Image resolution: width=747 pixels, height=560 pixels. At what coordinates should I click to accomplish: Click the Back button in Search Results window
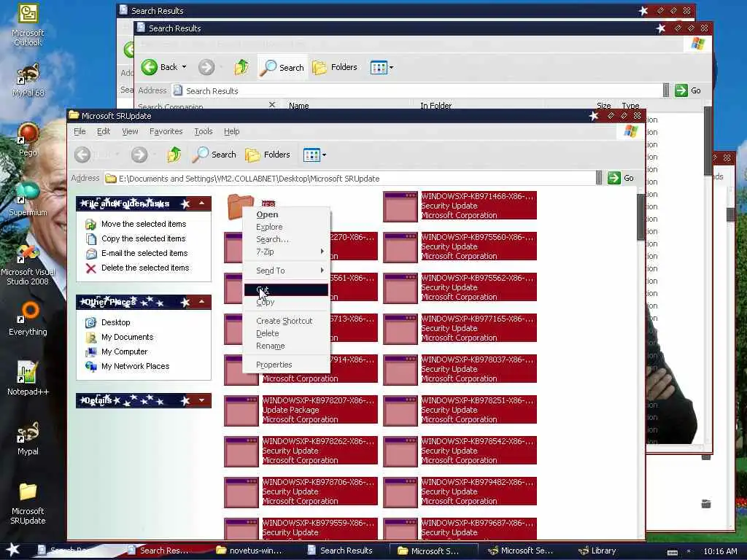[x=160, y=67]
